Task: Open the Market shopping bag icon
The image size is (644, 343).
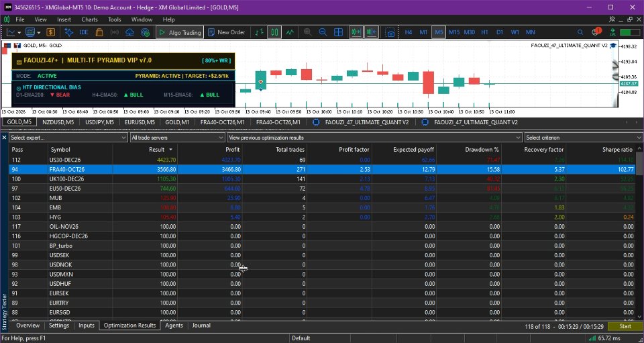Action: pos(99,32)
